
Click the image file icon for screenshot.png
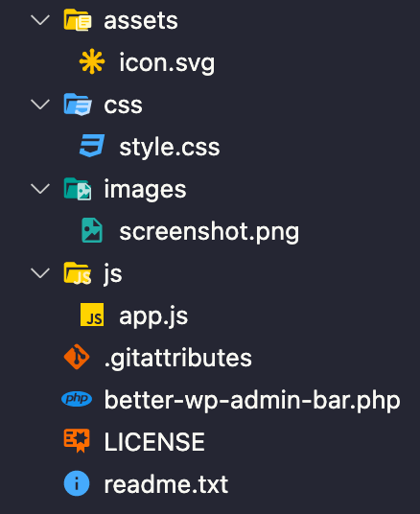point(92,230)
